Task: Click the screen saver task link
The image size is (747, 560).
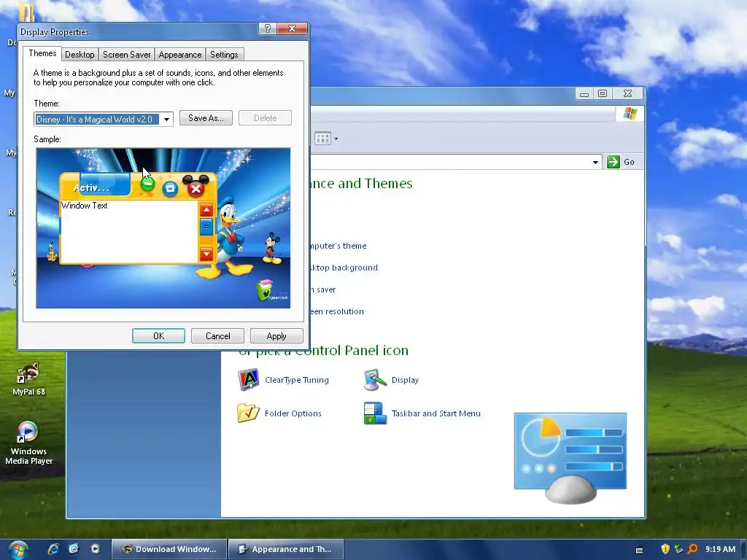Action: (323, 289)
